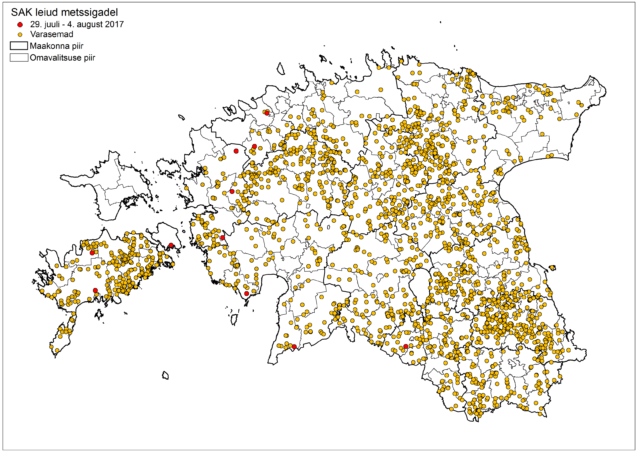The image size is (640, 453).
Task: Click the red dot above Kihnu island on coast
Action: [x=246, y=293]
